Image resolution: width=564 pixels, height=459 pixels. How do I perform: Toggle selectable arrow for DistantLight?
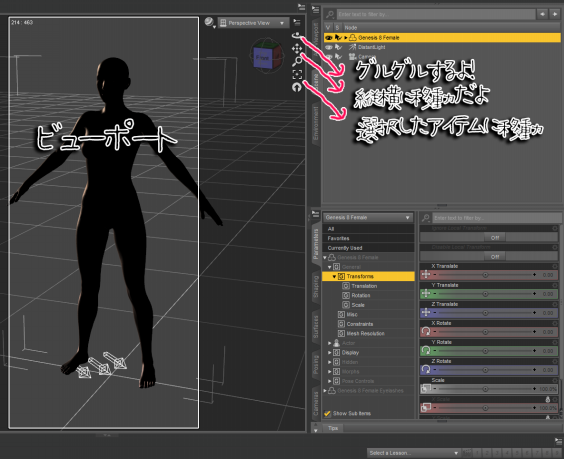(338, 47)
